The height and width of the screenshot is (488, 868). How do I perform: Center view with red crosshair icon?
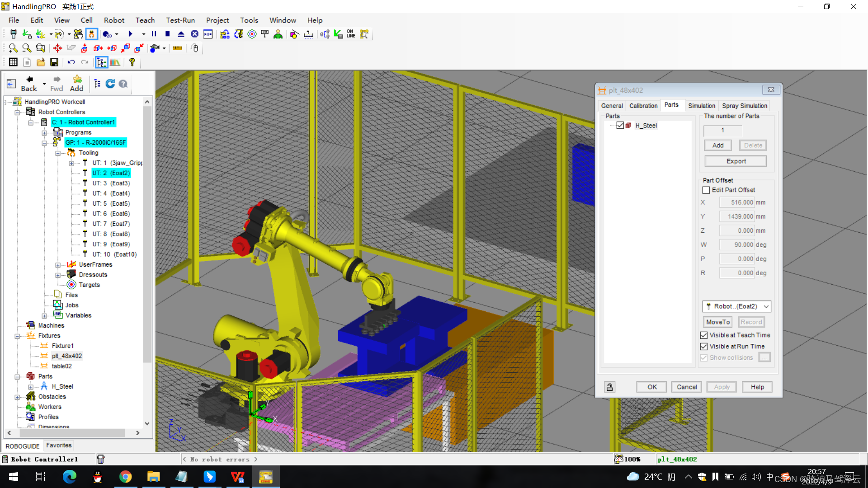tap(57, 48)
